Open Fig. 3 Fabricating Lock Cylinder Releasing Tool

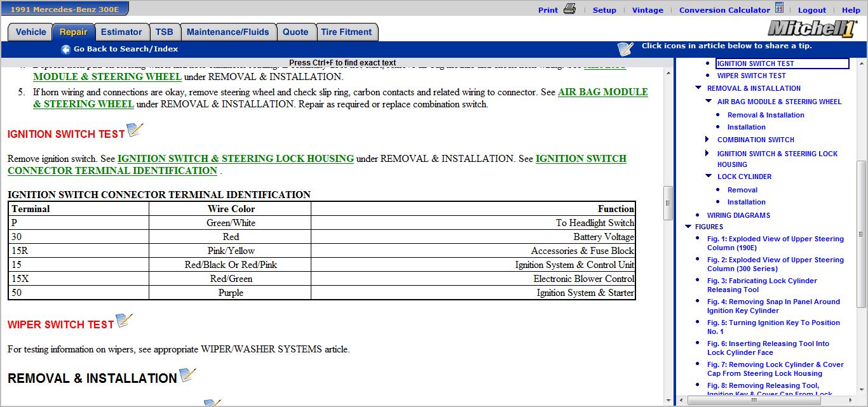(x=762, y=285)
